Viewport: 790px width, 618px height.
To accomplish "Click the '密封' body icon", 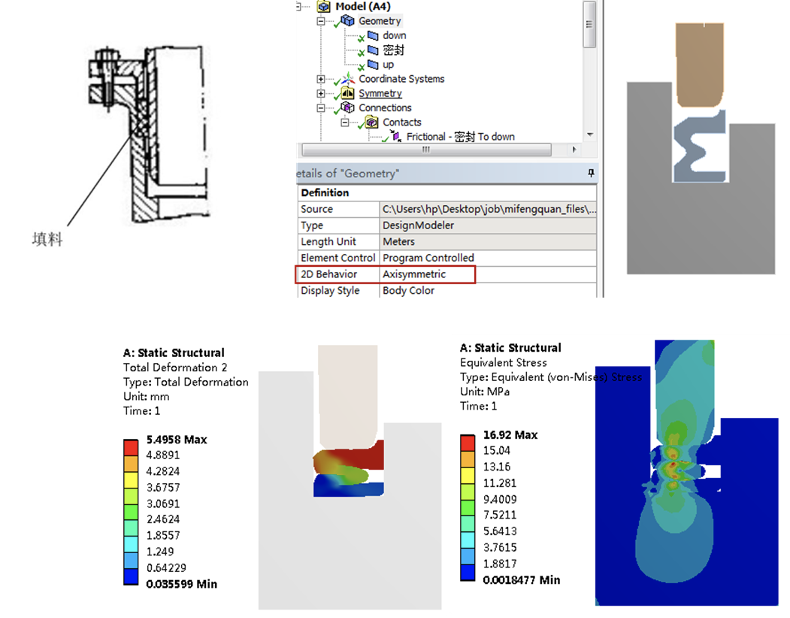I will point(373,50).
